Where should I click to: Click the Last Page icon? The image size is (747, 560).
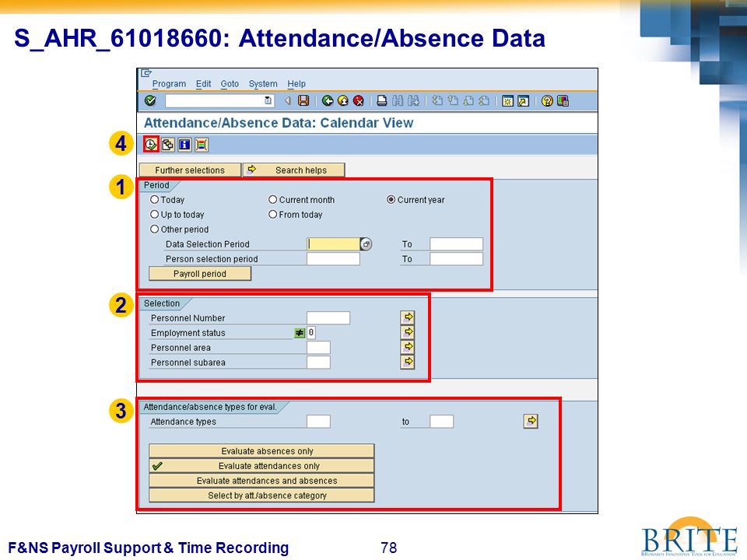(484, 100)
